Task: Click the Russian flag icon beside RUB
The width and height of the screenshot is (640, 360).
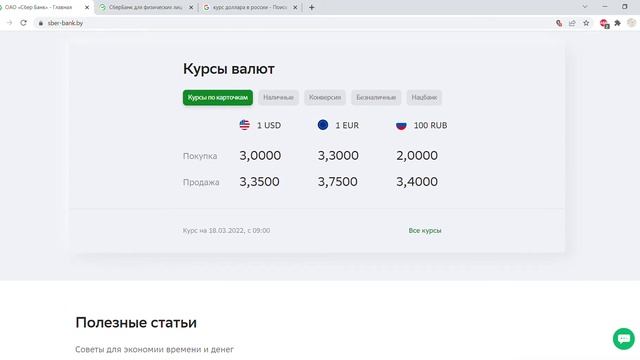Action: [401, 125]
